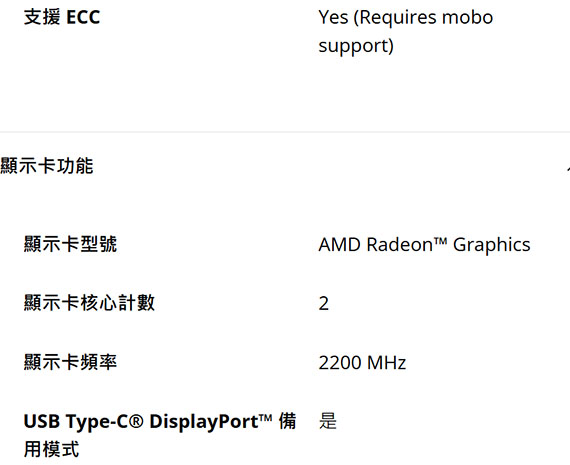Click the ™ symbol after Radeon

440,241
